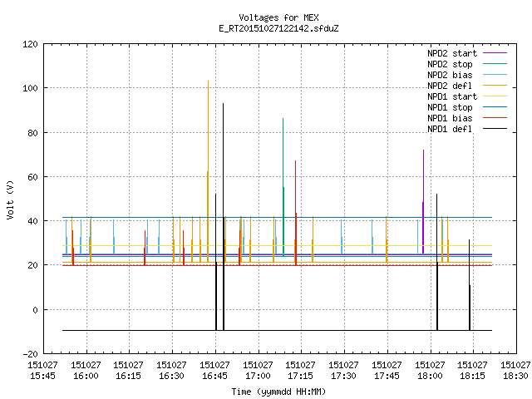Click the tall green NPD2 stop spike peak
Viewport: 532px width, 399px height.
pos(283,119)
